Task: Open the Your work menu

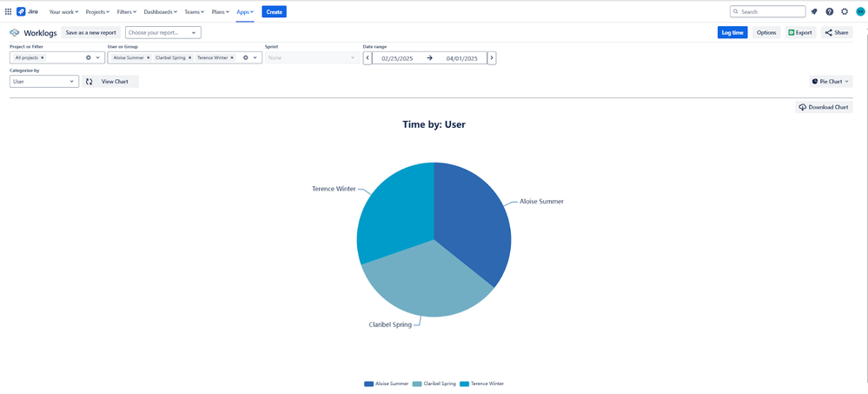Action: click(63, 11)
